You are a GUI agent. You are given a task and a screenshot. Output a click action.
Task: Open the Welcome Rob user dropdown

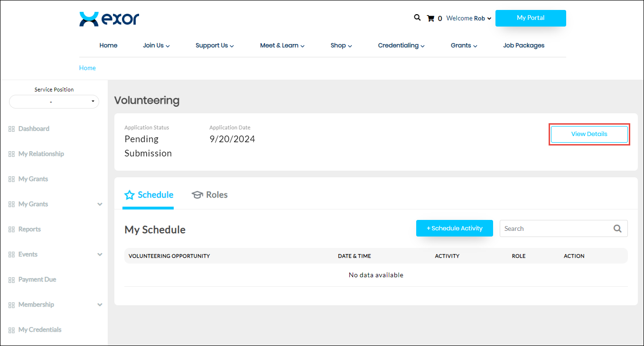pos(468,18)
